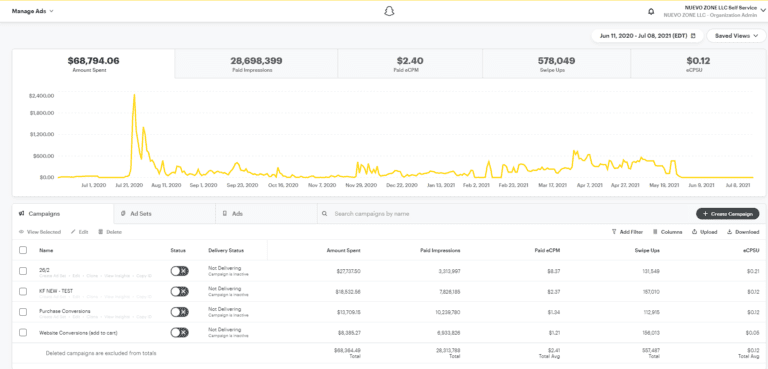Screen dimensions: 768x369
Task: Click Create Ad Set under 26/2
Action: [x=52, y=276]
